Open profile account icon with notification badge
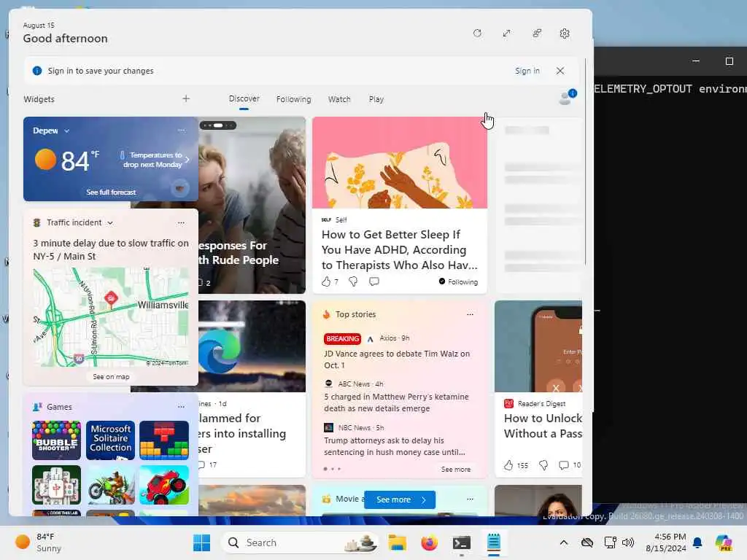 click(567, 97)
